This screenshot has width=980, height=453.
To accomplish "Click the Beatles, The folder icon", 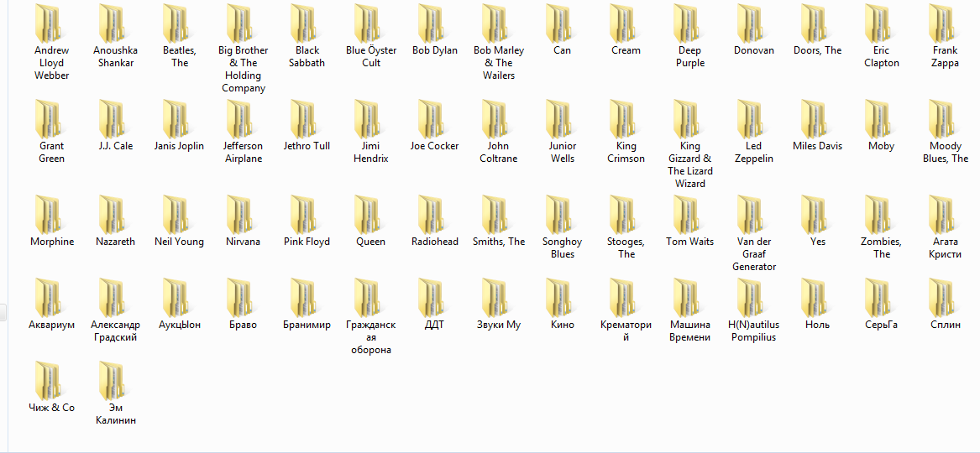I will [x=176, y=23].
